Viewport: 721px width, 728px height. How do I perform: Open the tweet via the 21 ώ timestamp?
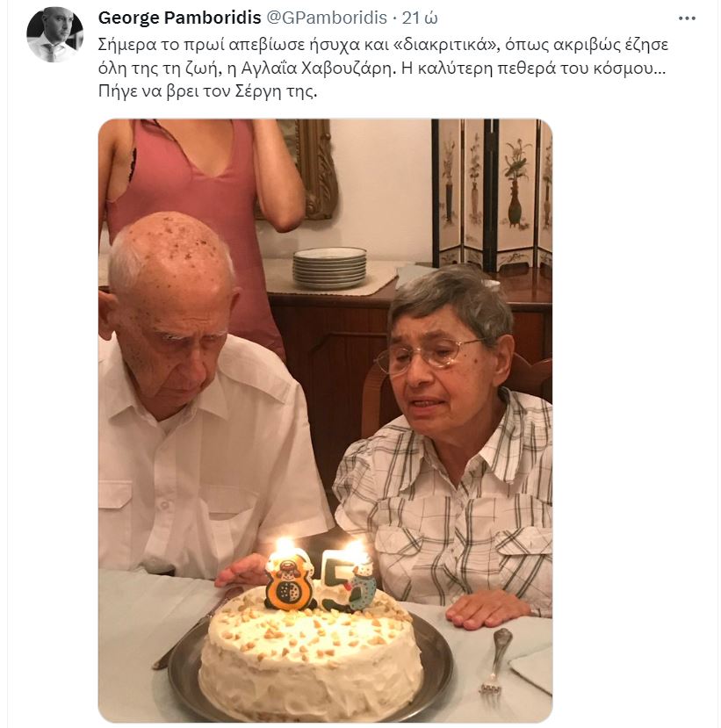point(420,18)
